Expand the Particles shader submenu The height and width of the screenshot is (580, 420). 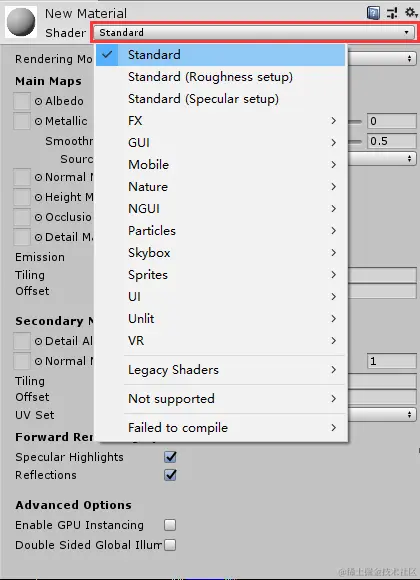point(221,231)
